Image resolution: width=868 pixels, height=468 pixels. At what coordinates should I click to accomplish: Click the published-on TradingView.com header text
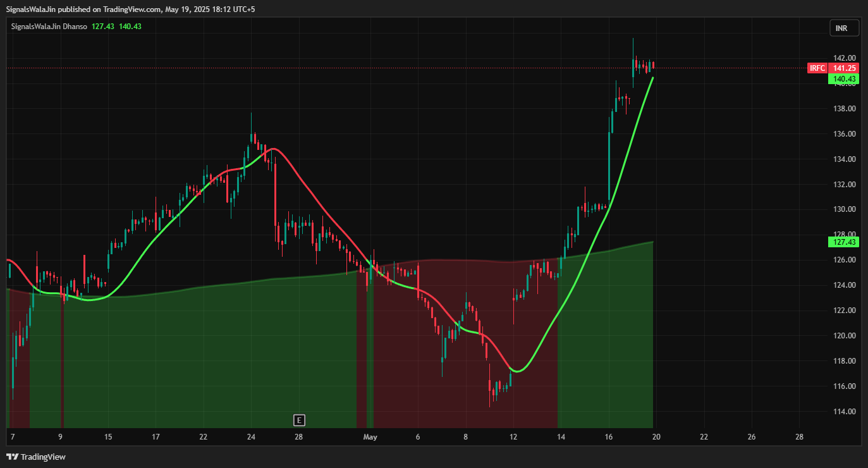click(x=130, y=9)
